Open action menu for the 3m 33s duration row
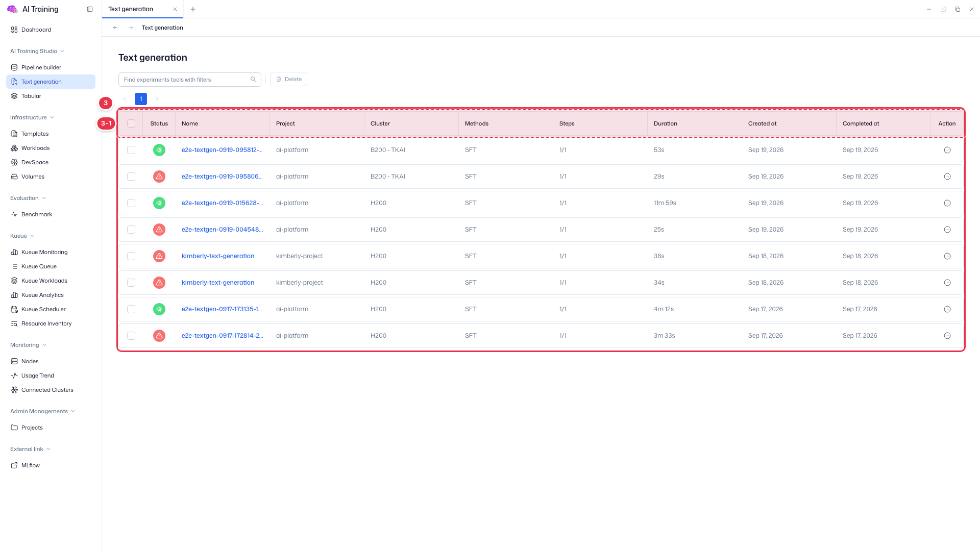This screenshot has height=551, width=980. click(947, 336)
